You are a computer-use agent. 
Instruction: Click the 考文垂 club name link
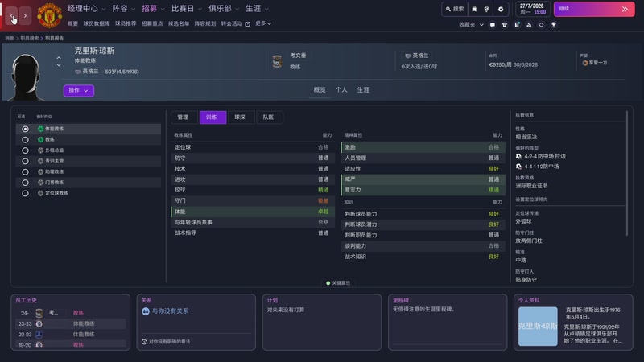coord(298,56)
